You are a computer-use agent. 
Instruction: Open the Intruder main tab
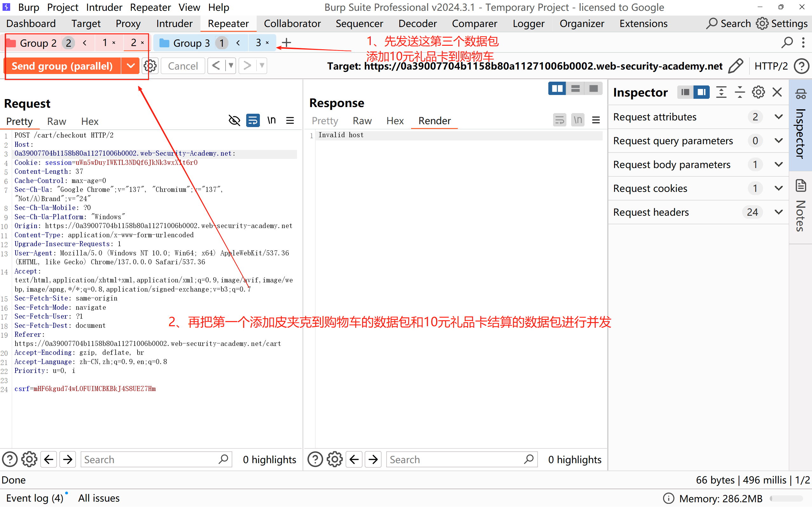[174, 24]
